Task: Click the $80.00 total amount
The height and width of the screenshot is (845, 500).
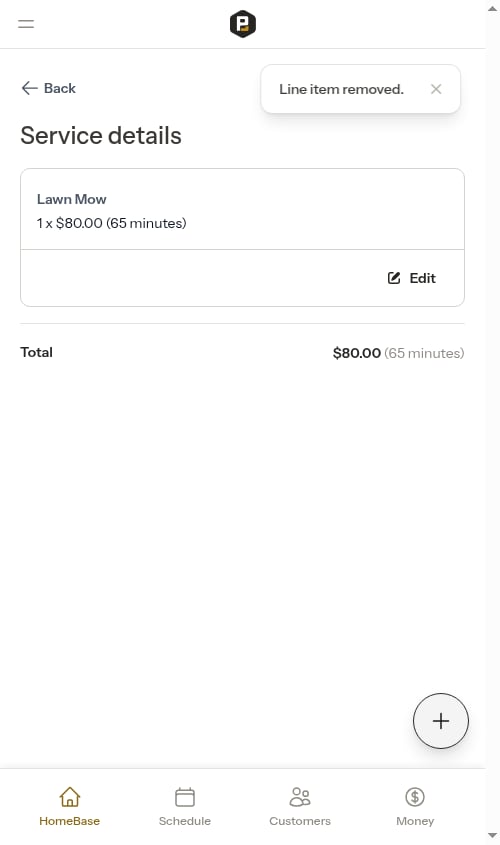Action: tap(357, 353)
